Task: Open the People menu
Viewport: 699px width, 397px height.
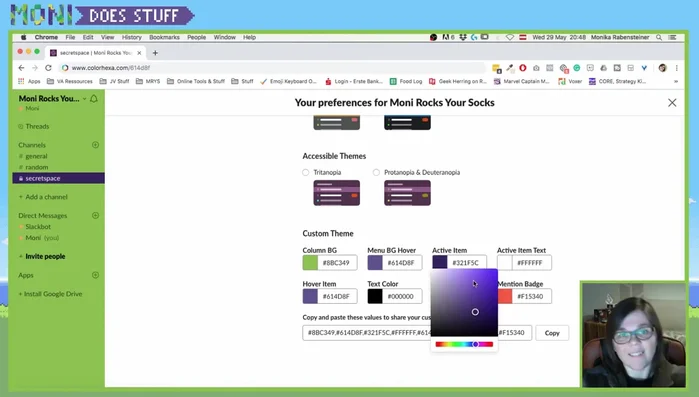Action: click(197, 37)
